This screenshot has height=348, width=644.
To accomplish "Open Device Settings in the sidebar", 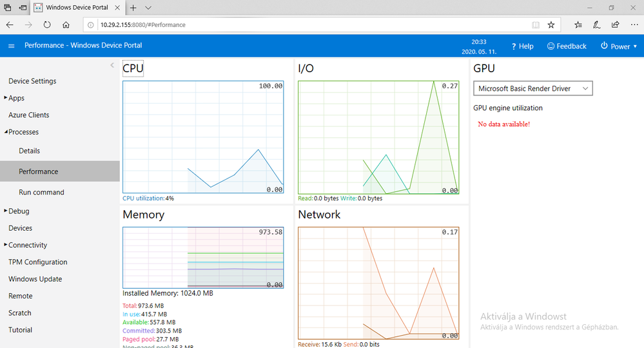I will [x=32, y=81].
